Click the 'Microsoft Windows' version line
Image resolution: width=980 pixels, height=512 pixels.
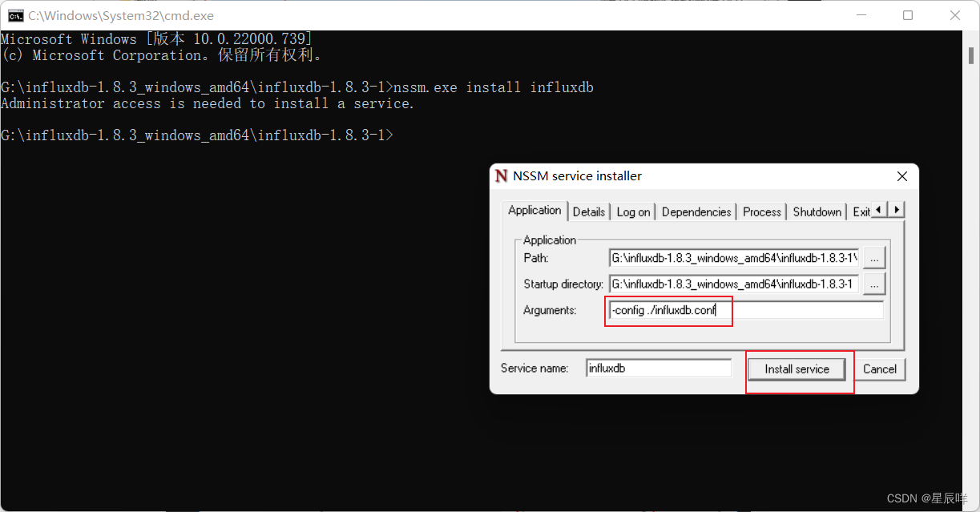(x=156, y=39)
